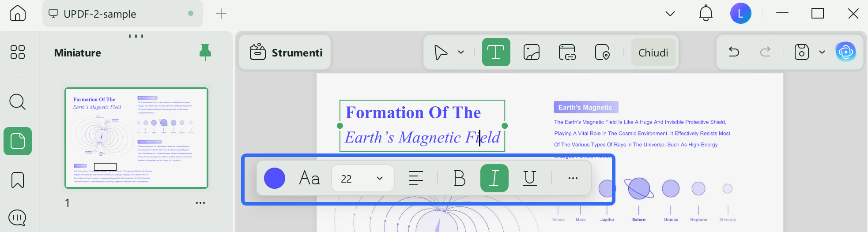This screenshot has height=232, width=868.
Task: Open the Strumenti tools menu
Action: [285, 52]
